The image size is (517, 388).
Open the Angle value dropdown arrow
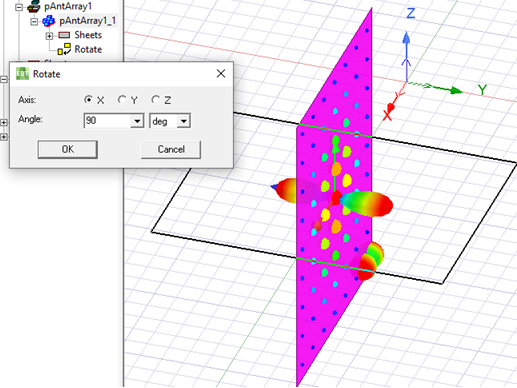coord(137,121)
